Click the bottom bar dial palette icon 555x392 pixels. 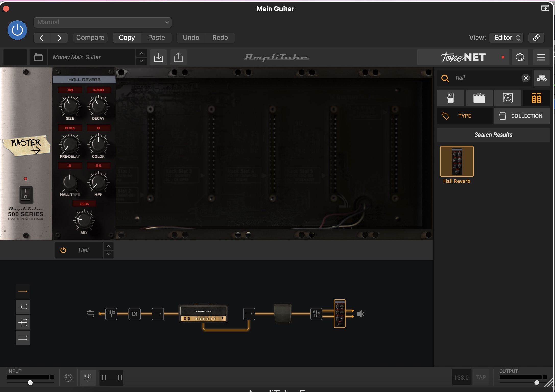point(68,377)
